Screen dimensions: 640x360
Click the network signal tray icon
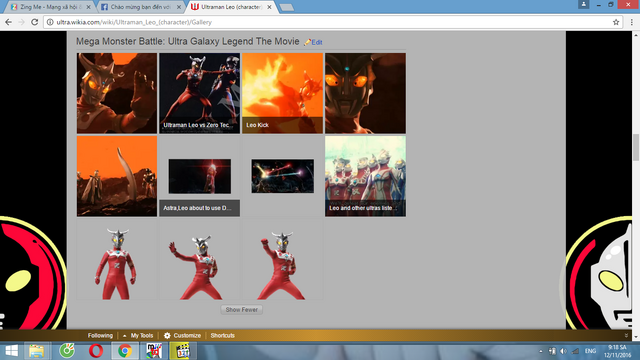(x=576, y=351)
